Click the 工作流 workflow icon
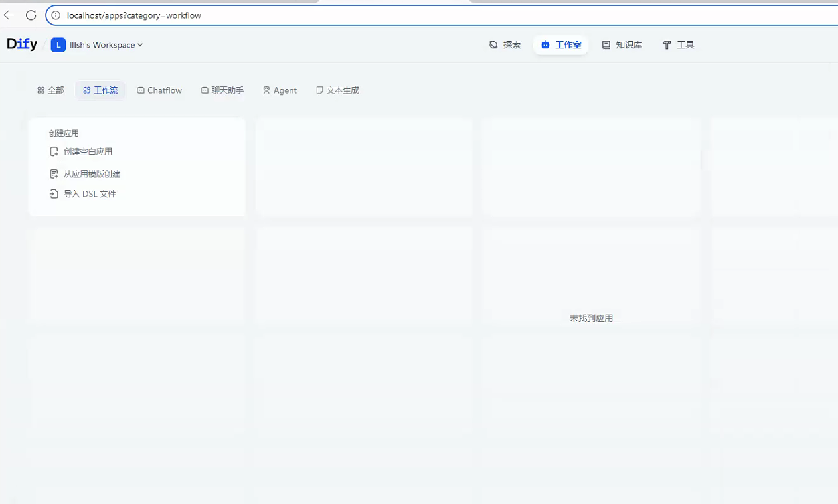Image resolution: width=838 pixels, height=504 pixels. pyautogui.click(x=87, y=90)
